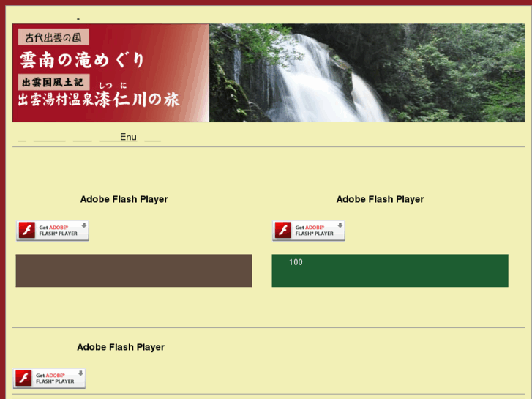Screen dimensions: 532x399
Task: Click the bottom-most Get Adobe Flash Player button
Action: (x=49, y=379)
